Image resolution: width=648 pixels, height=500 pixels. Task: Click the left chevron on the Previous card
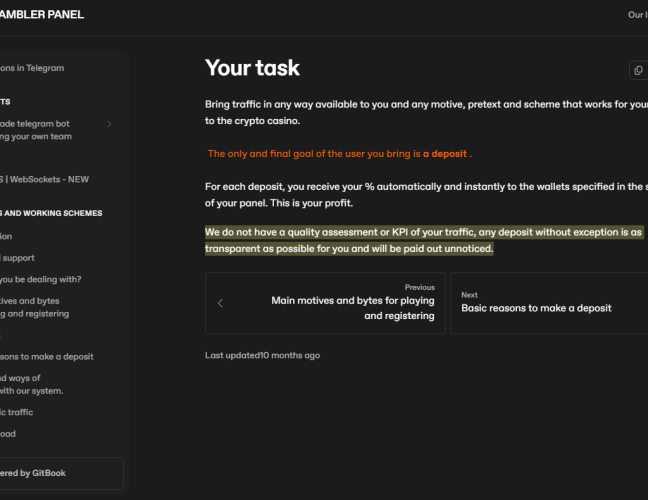coord(221,303)
